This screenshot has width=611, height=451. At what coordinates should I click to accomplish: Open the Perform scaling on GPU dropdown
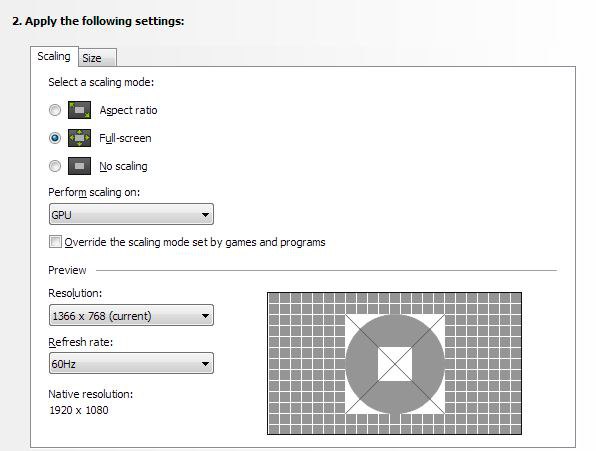coord(131,214)
